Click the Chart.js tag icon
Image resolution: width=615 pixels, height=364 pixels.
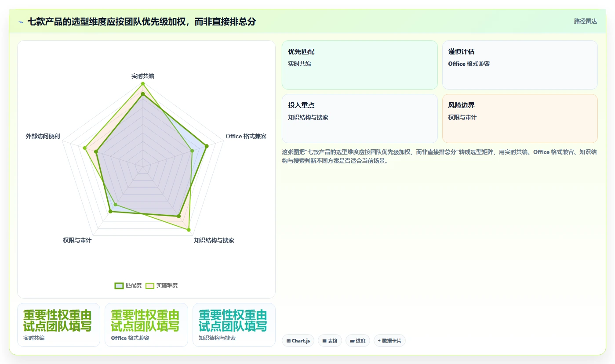click(288, 341)
